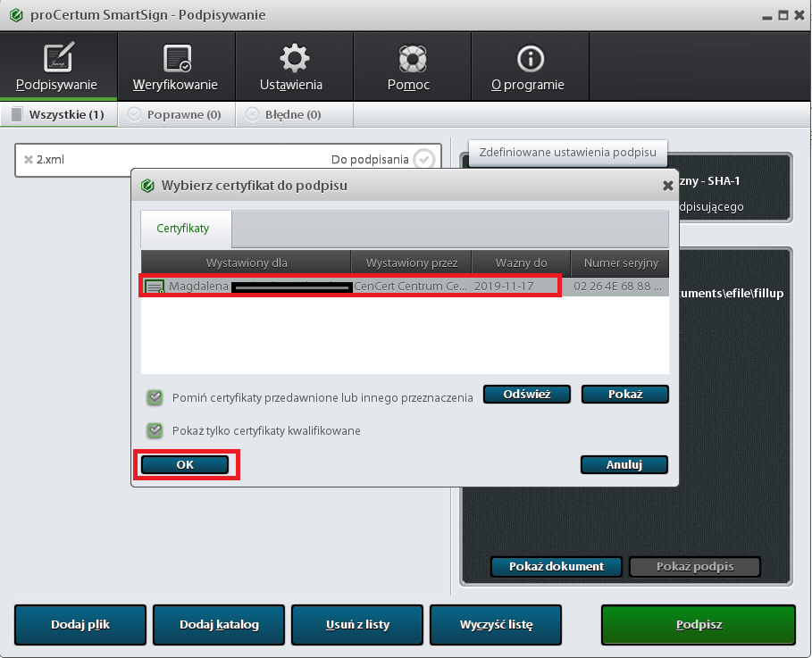Click Pokaż podpis button

[695, 566]
